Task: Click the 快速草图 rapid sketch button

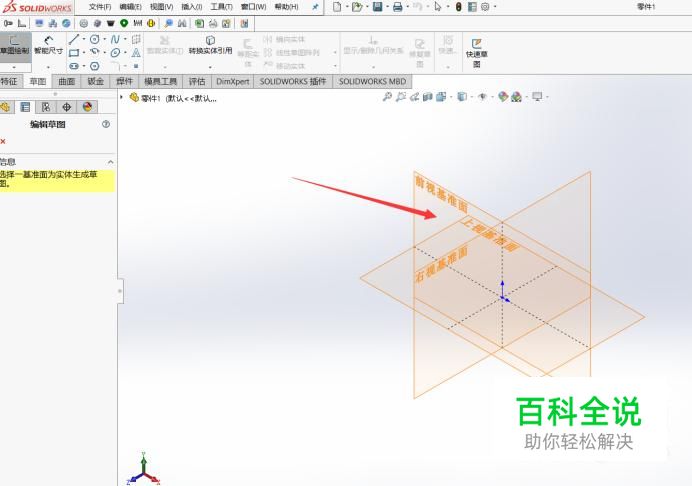Action: point(476,53)
